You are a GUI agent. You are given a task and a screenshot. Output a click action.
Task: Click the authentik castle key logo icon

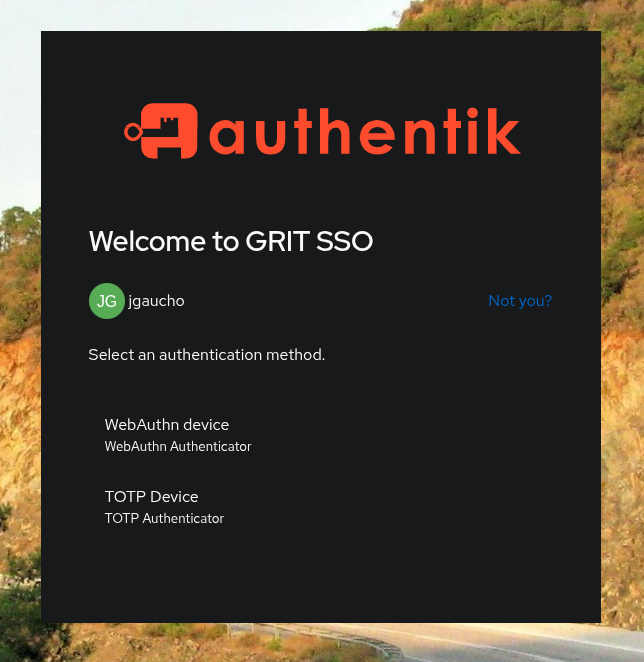[x=161, y=131]
